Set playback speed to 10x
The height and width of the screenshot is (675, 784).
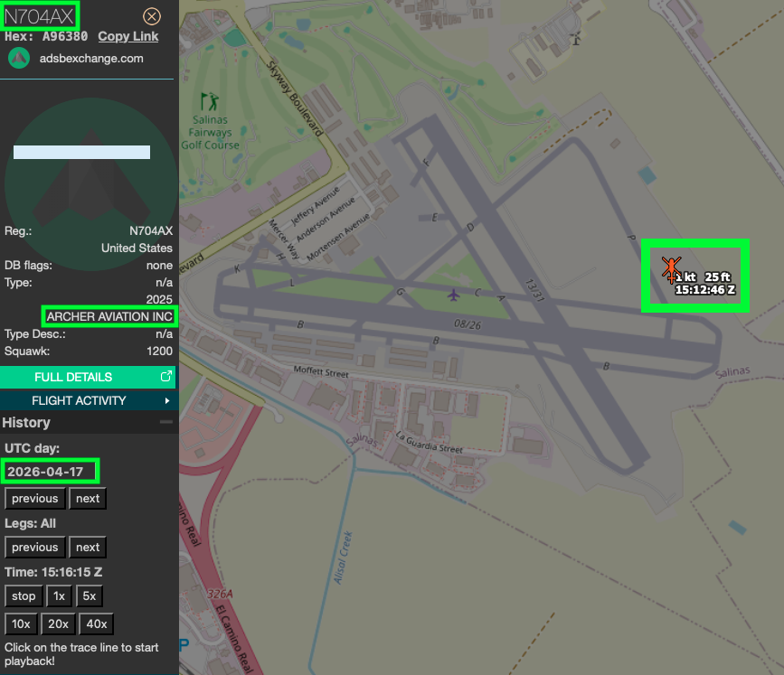[21, 624]
